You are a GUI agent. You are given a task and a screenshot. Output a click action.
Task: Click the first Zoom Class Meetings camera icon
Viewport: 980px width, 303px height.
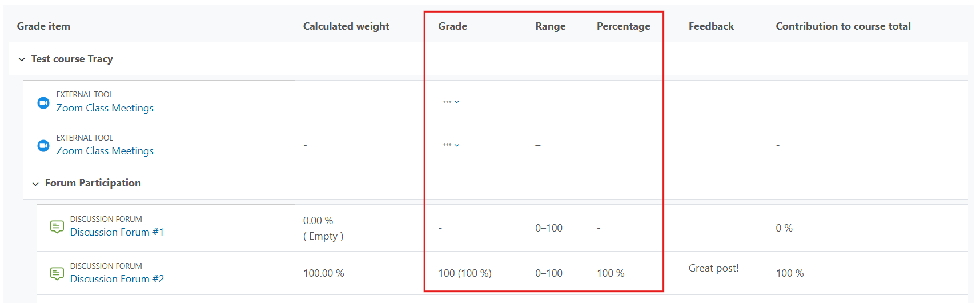point(43,103)
